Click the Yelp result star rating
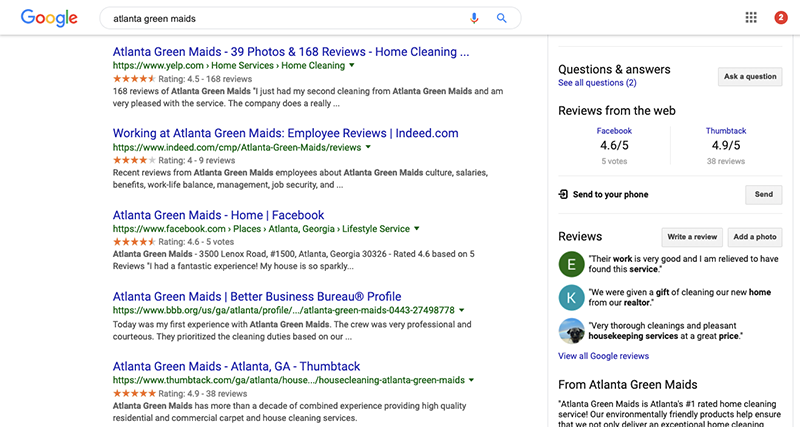This screenshot has height=427, width=800. (x=134, y=79)
